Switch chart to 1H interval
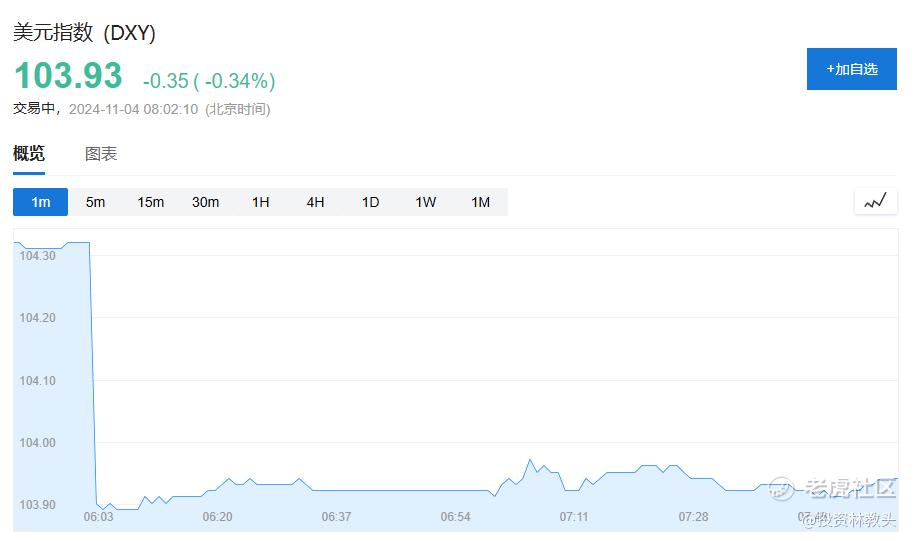The height and width of the screenshot is (541, 914). click(x=260, y=202)
